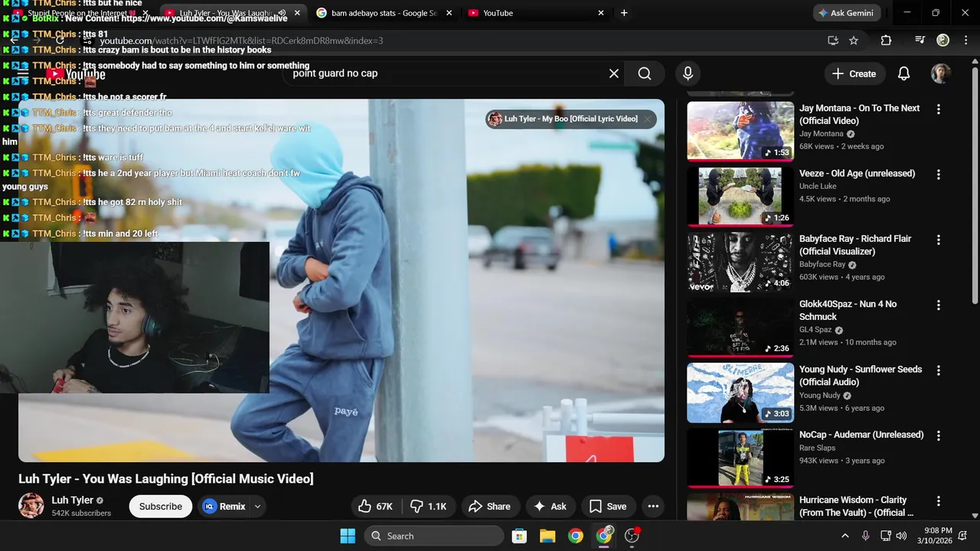The width and height of the screenshot is (980, 551).
Task: Open options menu for Hurricane Wisdom Clarity
Action: point(938,501)
